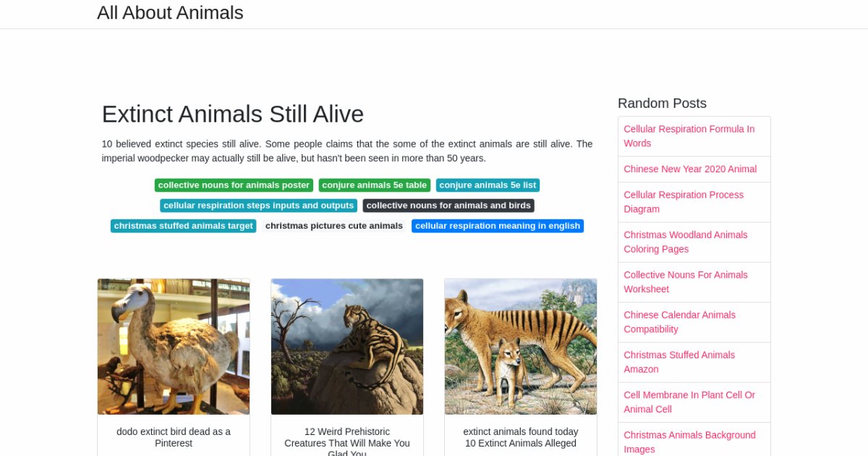Open 'Collective Nouns For Animals Worksheet' link
The width and height of the screenshot is (868, 456).
[685, 282]
